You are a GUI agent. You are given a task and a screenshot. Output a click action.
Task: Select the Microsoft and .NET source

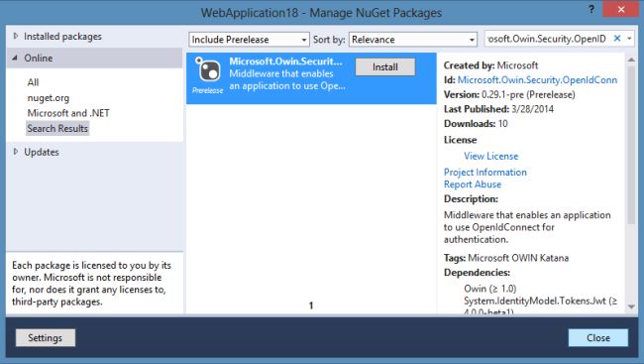[68, 113]
